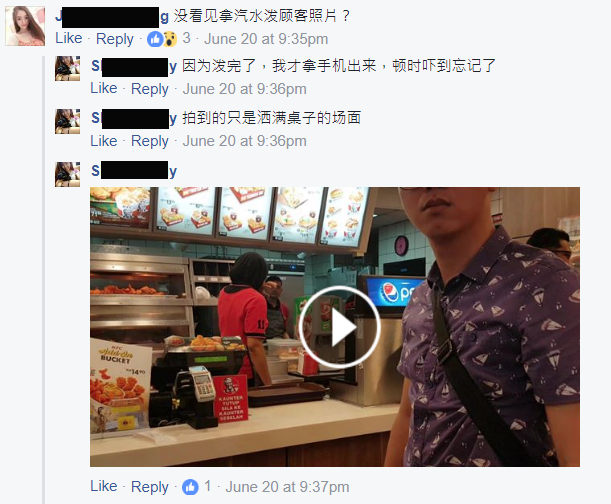This screenshot has width=611, height=504.
Task: Reply to the video comment
Action: 150,487
